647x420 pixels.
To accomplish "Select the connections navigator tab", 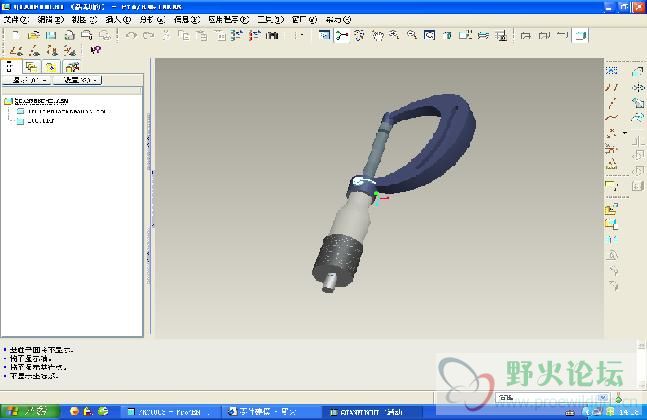I will 72,67.
